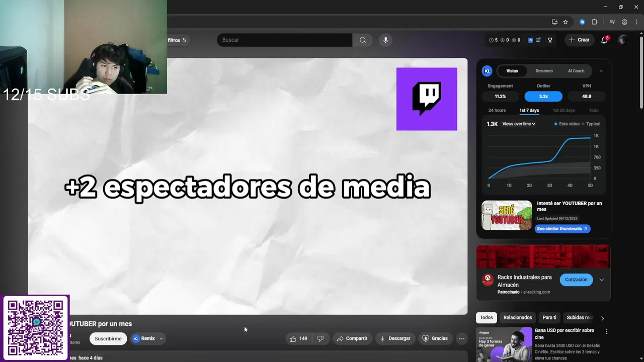Image resolution: width=644 pixels, height=362 pixels.
Task: Click the blue Shazam extension icon
Action: tap(582, 22)
